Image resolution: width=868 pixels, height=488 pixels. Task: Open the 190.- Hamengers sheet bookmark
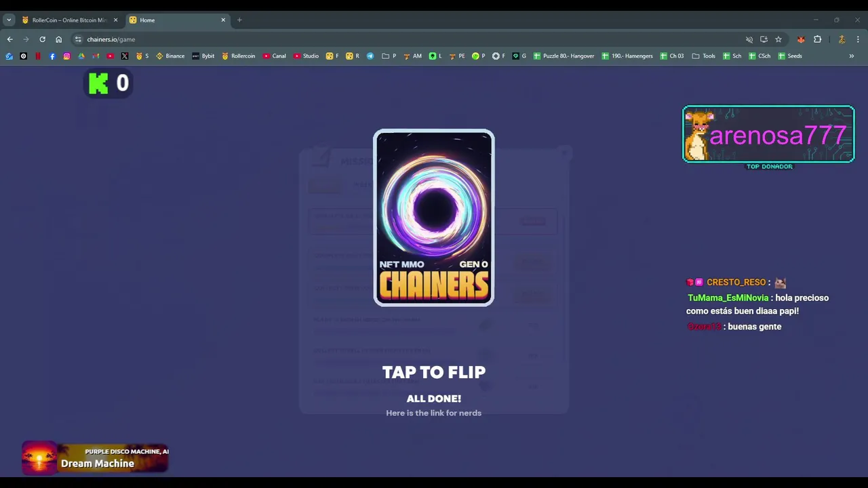coord(627,56)
